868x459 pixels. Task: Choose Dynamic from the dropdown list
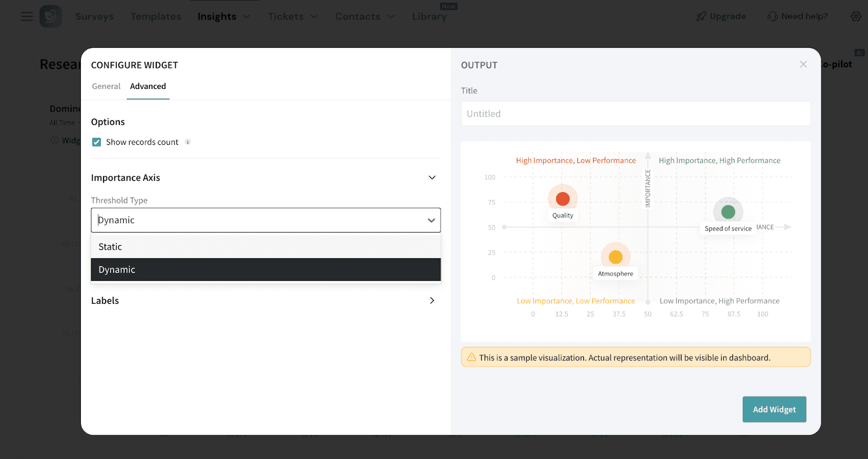tap(266, 270)
